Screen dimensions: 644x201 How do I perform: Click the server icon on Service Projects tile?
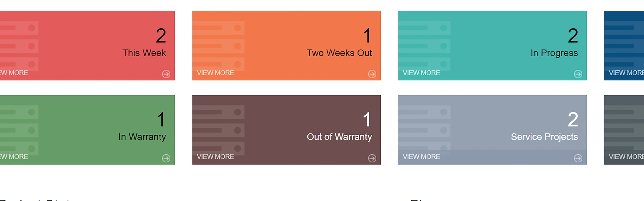click(x=424, y=130)
